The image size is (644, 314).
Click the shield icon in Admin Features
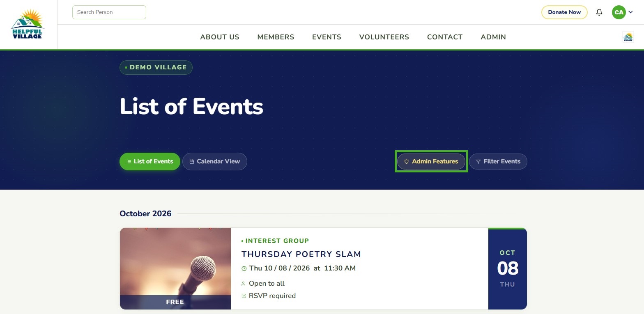[x=406, y=162]
